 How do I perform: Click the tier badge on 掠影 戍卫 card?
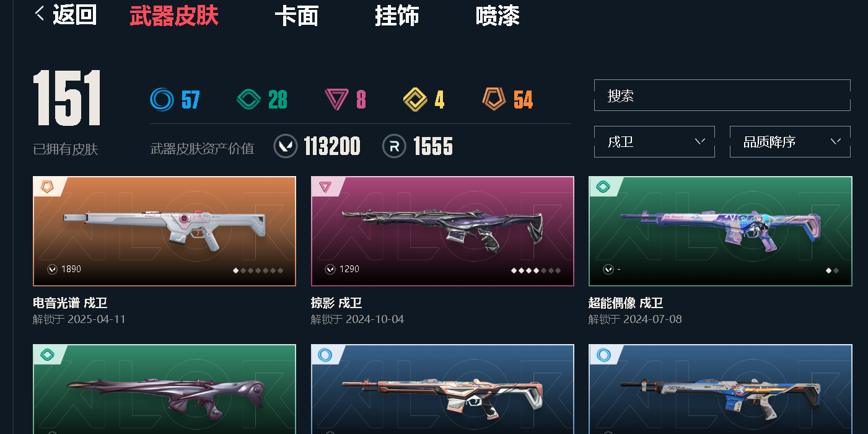pyautogui.click(x=325, y=186)
